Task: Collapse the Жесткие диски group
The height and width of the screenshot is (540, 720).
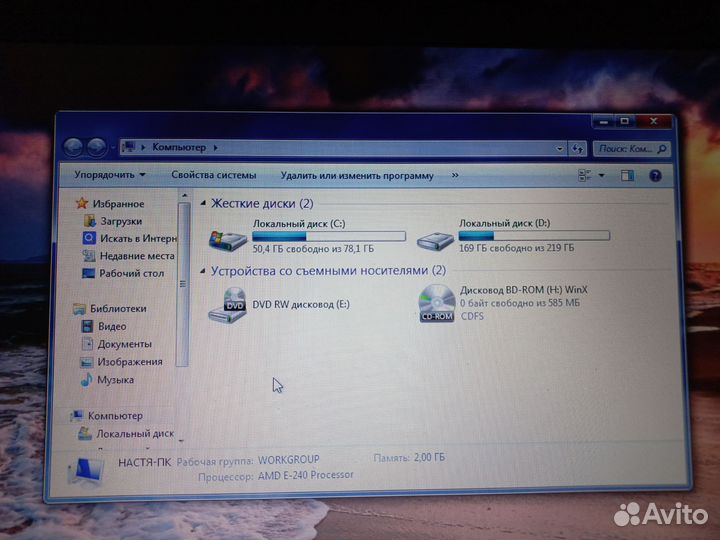Action: click(x=203, y=202)
